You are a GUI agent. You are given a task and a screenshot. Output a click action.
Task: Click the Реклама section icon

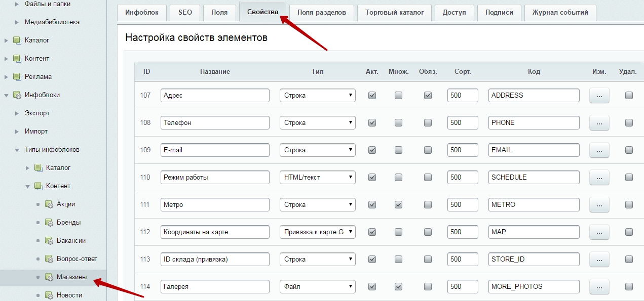[17, 77]
